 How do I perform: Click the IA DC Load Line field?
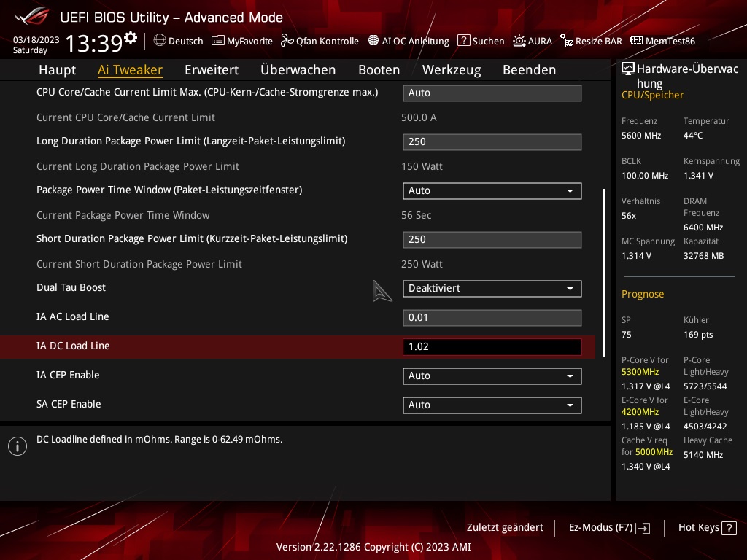492,346
